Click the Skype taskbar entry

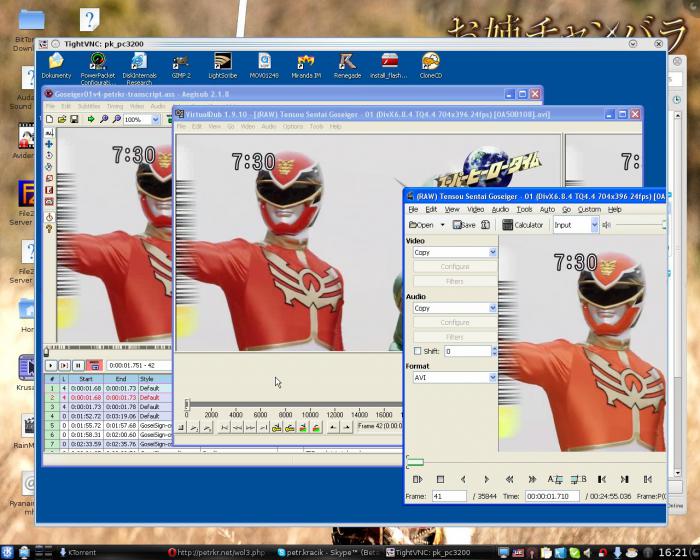[x=328, y=552]
